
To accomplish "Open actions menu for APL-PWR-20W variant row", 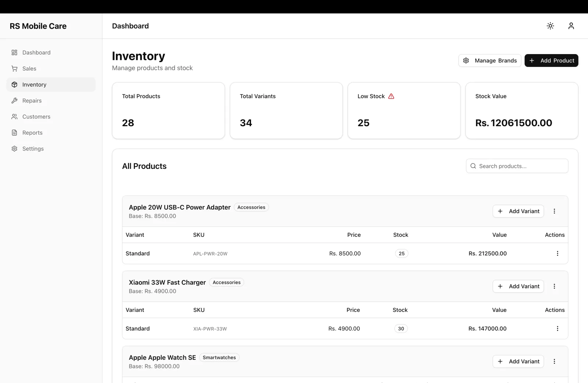I will tap(557, 253).
